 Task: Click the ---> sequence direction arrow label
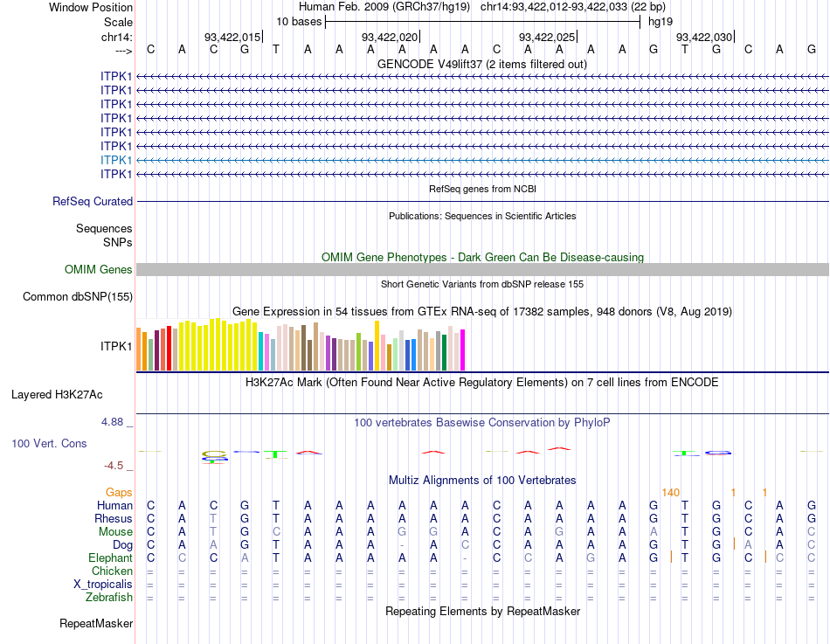(x=124, y=51)
